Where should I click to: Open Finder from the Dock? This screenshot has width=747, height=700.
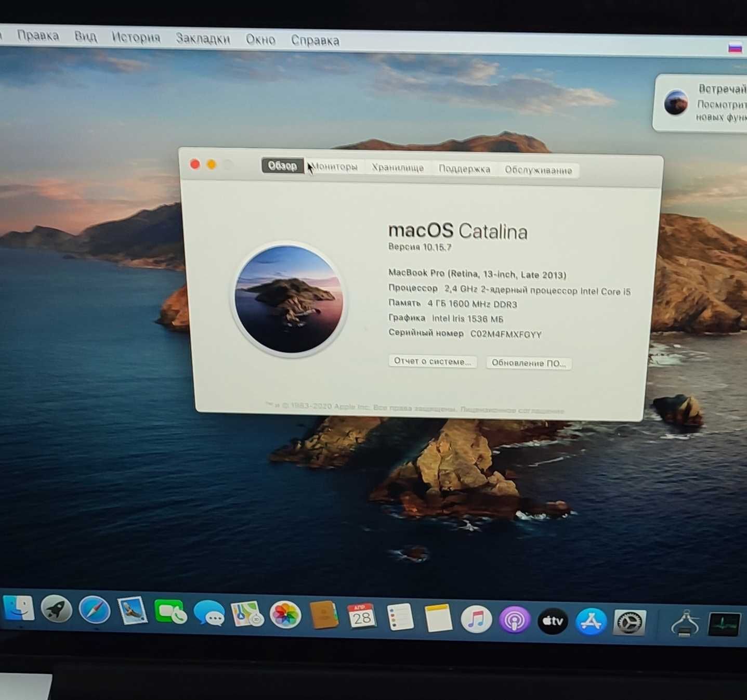[x=19, y=607]
